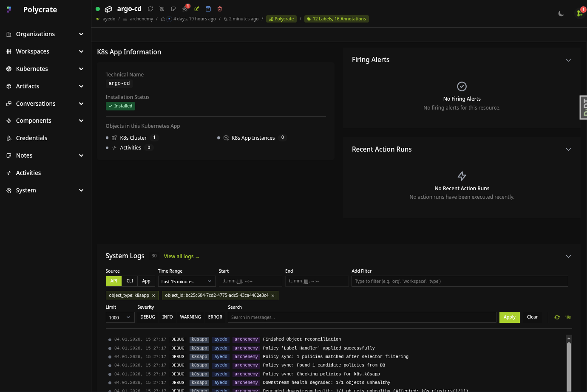Open the Limit 1000 dropdown

[120, 318]
